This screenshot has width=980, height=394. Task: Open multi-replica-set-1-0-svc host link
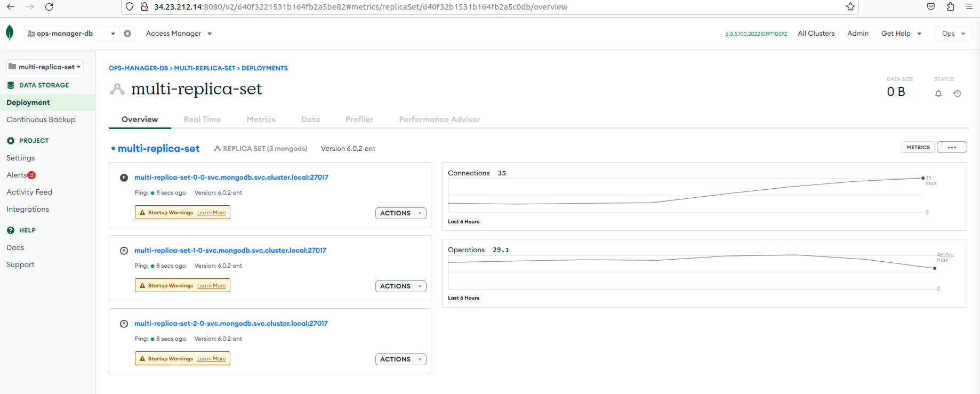click(230, 251)
